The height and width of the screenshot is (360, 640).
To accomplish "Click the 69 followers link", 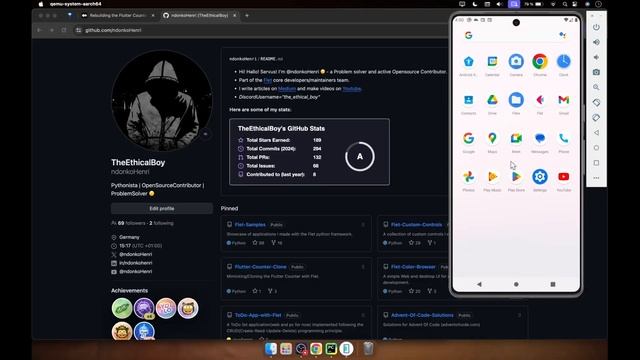I will [x=131, y=223].
